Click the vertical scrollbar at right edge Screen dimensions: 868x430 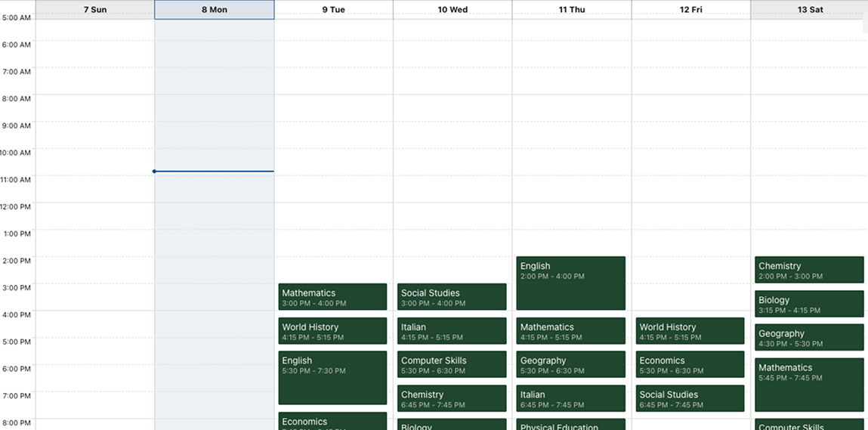(865, 26)
